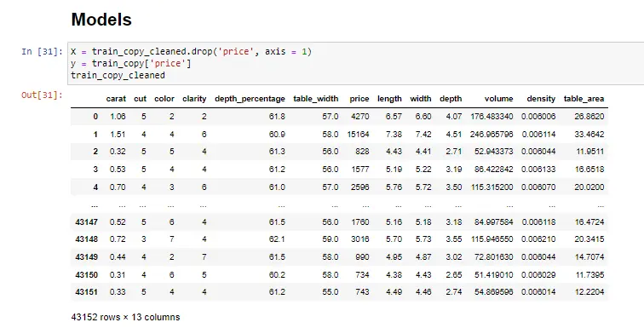Click the 'Out[31]:' prompt label
Viewport: 644px width, 328px height.
click(x=43, y=95)
